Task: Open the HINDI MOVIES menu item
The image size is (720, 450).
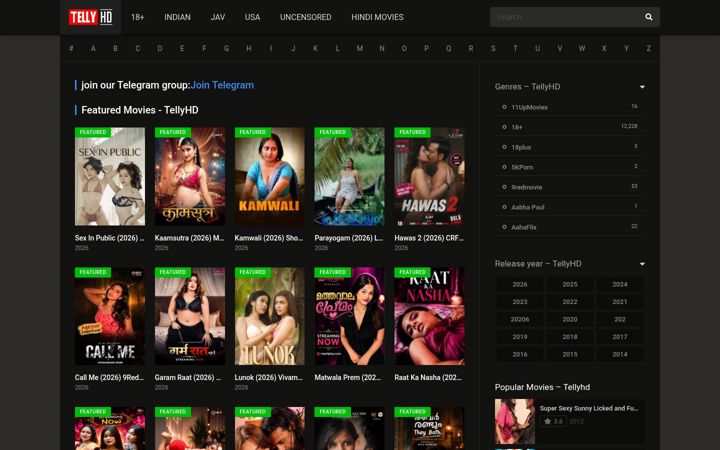Action: pos(377,17)
